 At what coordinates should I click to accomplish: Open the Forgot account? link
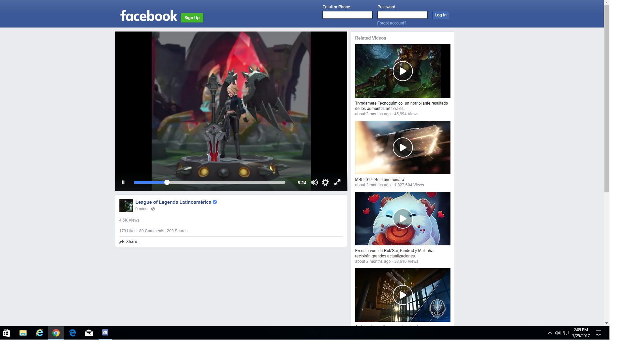tap(391, 23)
